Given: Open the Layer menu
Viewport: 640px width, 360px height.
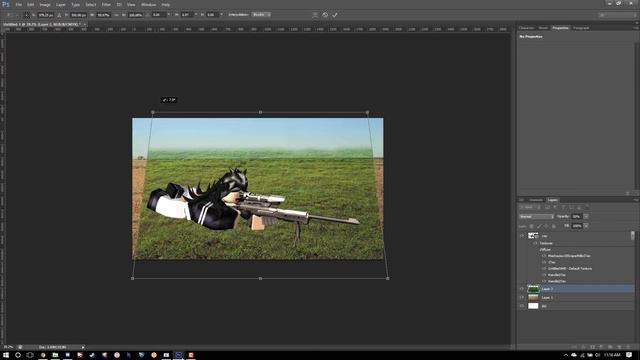Looking at the screenshot, I should [60, 4].
